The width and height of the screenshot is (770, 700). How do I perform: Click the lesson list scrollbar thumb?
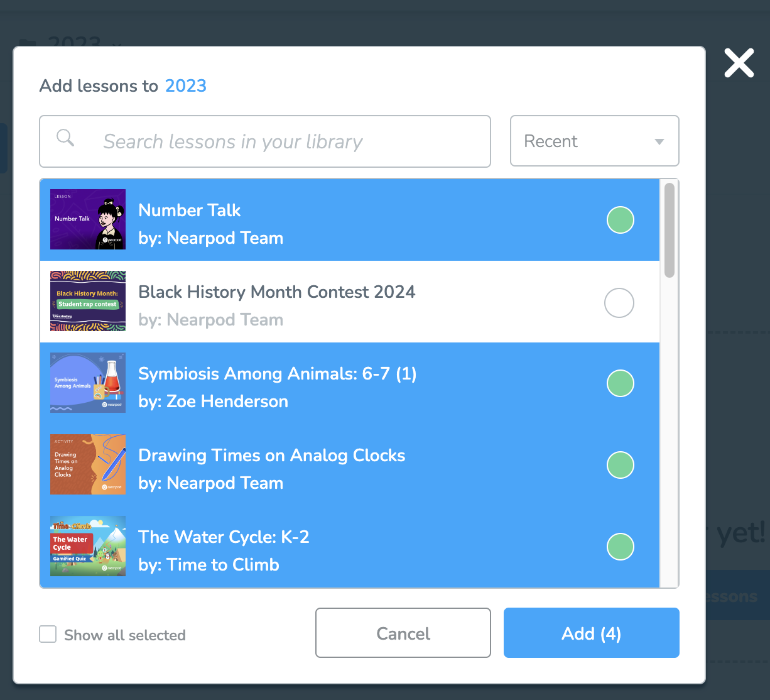[x=670, y=230]
